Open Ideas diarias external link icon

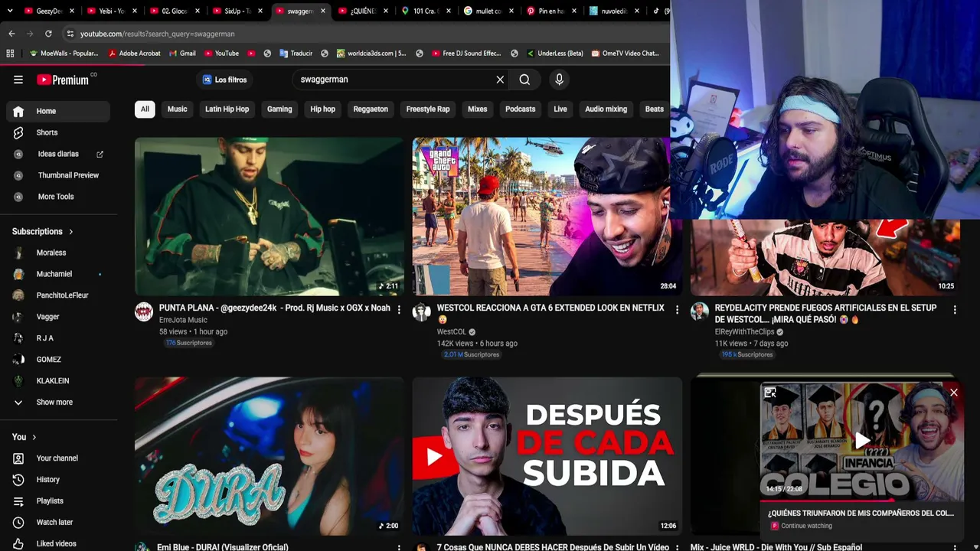[100, 154]
